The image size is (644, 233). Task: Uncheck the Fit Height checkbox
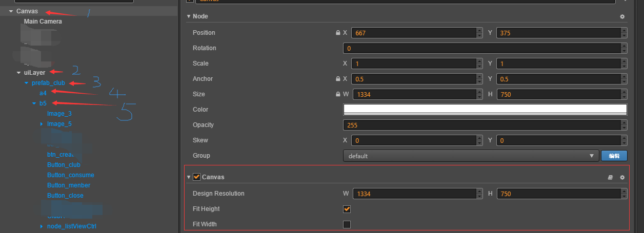347,209
